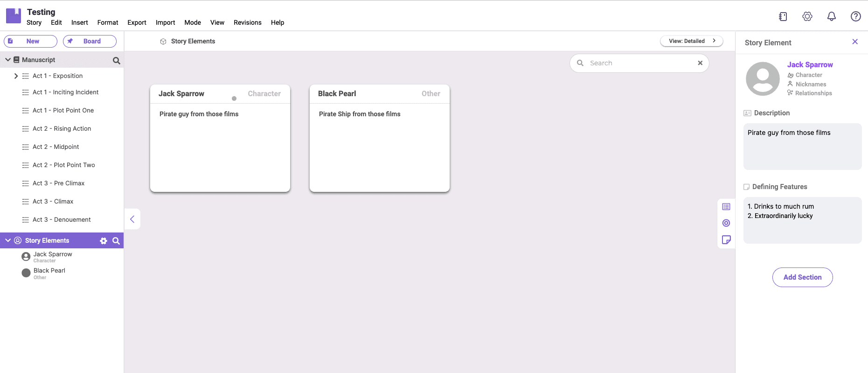Viewport: 868px width, 373px height.
Task: Expand Act 1 - Exposition
Action: [16, 76]
